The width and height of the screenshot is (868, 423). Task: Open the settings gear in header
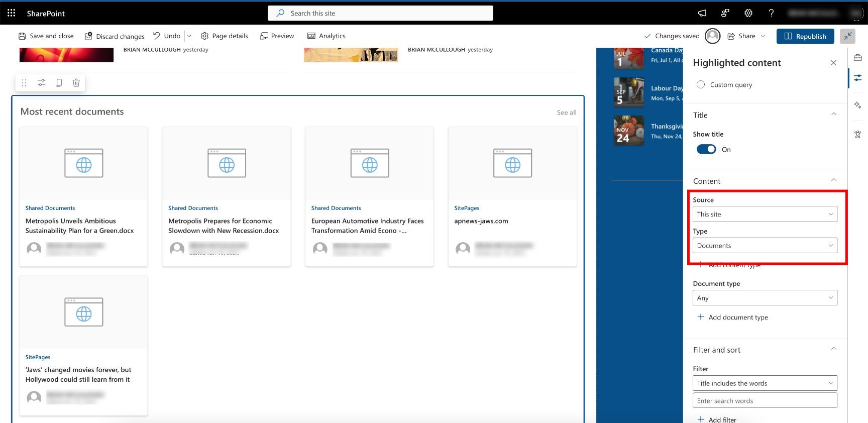coord(748,13)
